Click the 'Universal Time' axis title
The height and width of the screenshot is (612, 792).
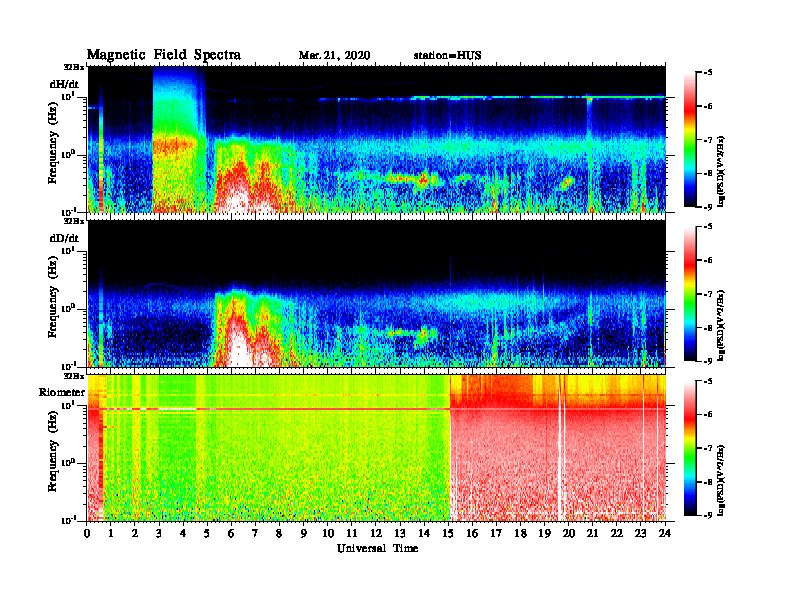(x=377, y=548)
